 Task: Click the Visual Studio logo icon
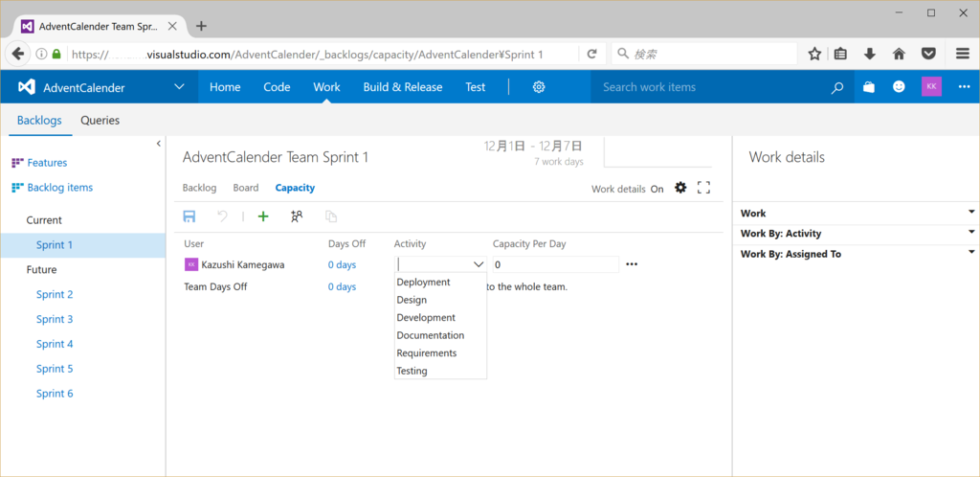(x=26, y=87)
